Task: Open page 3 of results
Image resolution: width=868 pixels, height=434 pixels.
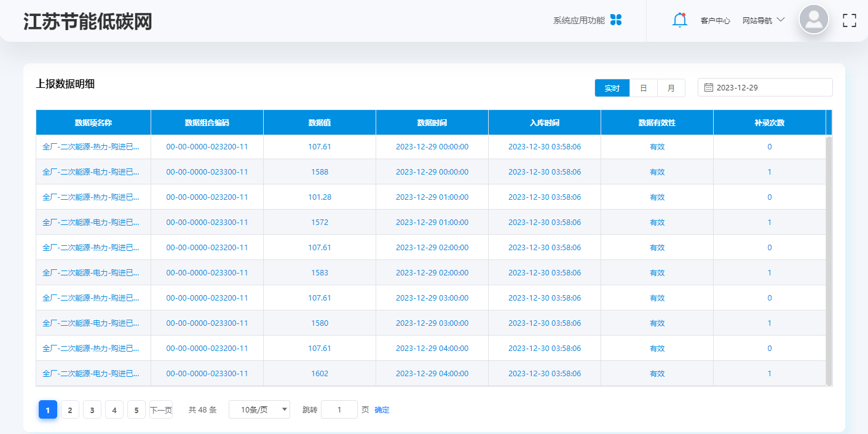Action: [92, 409]
